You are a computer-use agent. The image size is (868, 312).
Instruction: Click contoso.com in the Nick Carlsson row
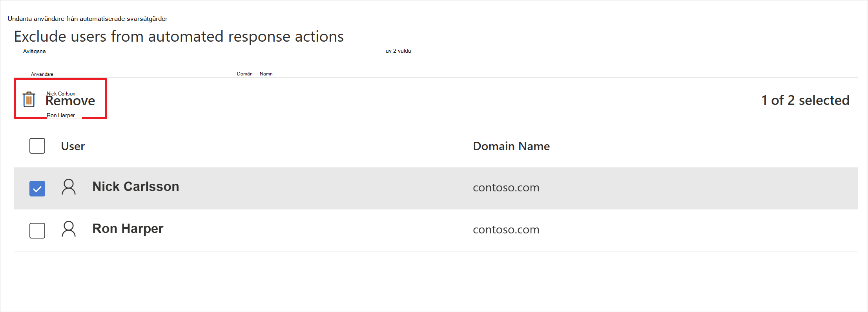tap(506, 188)
